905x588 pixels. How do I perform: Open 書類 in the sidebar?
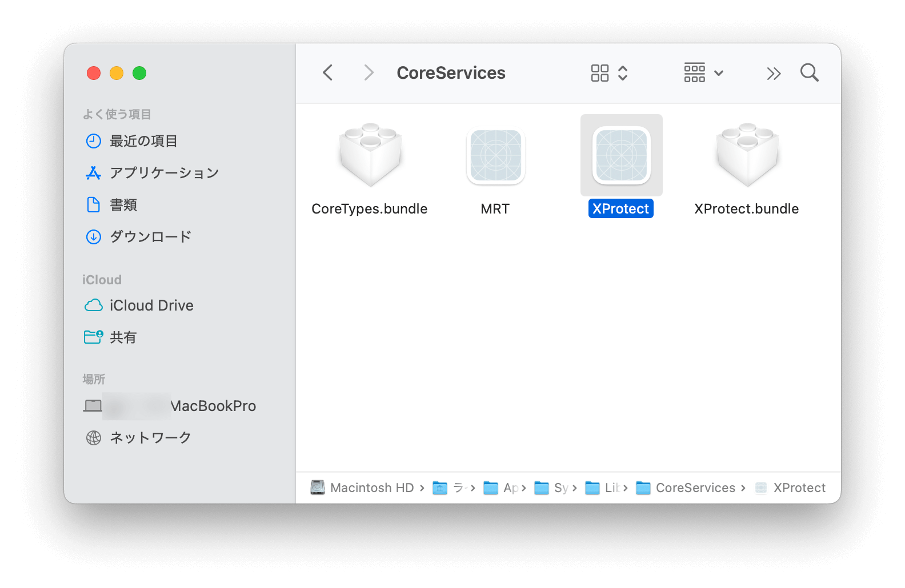pyautogui.click(x=179, y=205)
